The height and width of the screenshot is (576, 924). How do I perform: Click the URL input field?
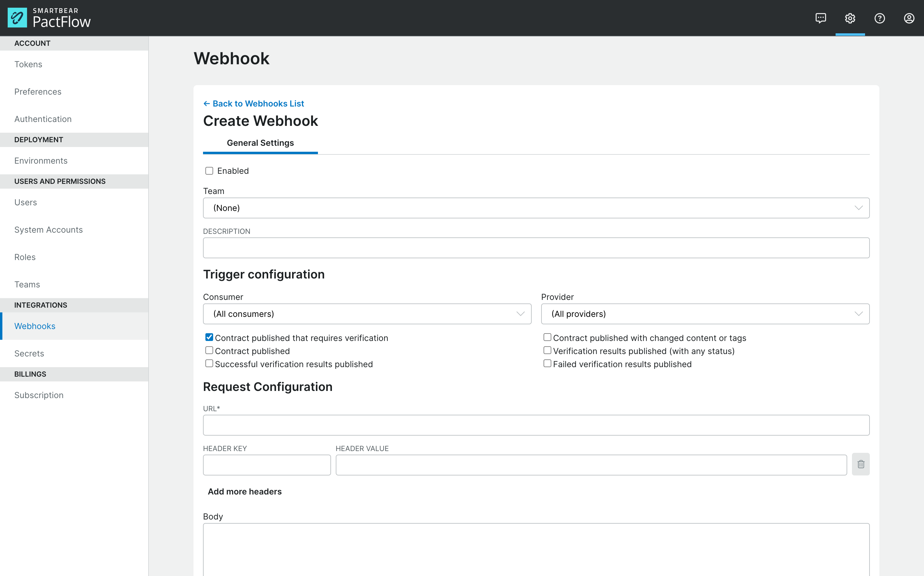(x=536, y=425)
